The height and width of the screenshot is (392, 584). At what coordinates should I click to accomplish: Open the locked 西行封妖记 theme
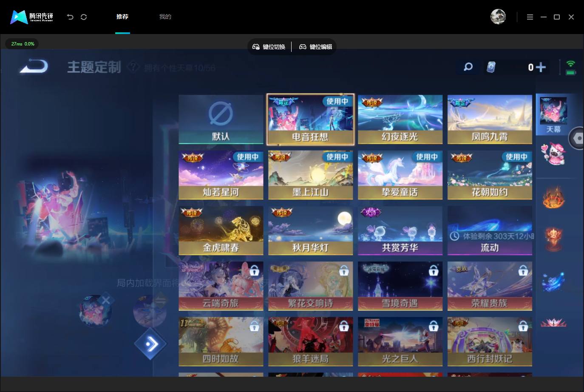490,341
